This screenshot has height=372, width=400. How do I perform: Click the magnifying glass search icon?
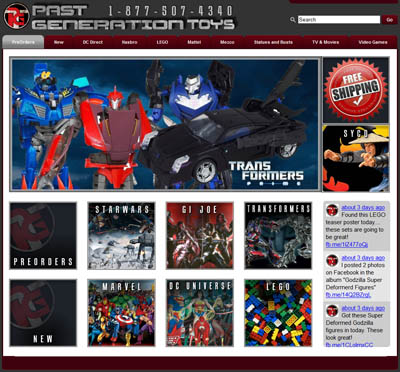[x=293, y=20]
